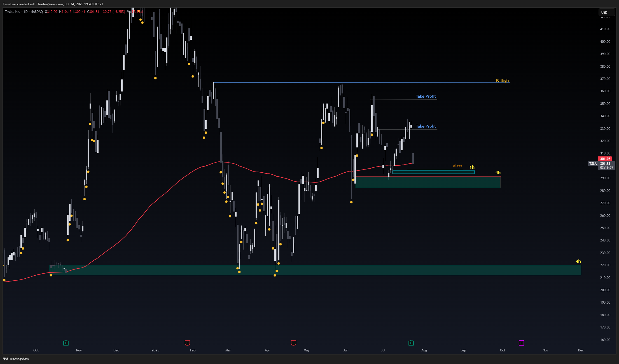Click the Jun label on time axis
This screenshot has width=619, height=364.
(346, 350)
